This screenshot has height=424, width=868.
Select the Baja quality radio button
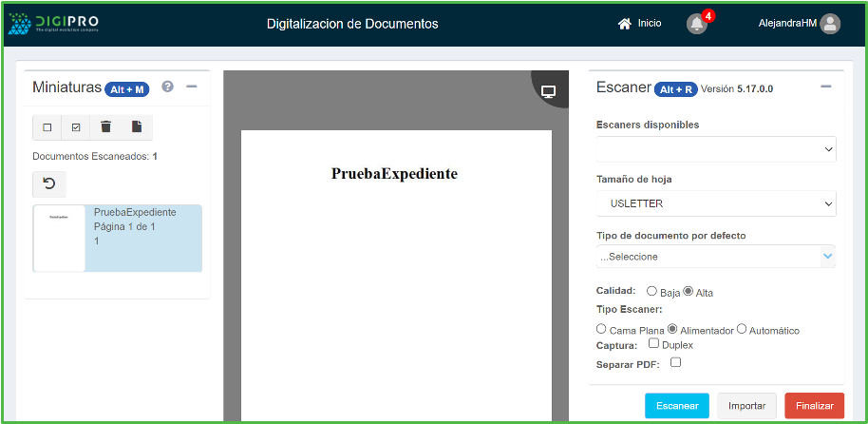(x=651, y=291)
